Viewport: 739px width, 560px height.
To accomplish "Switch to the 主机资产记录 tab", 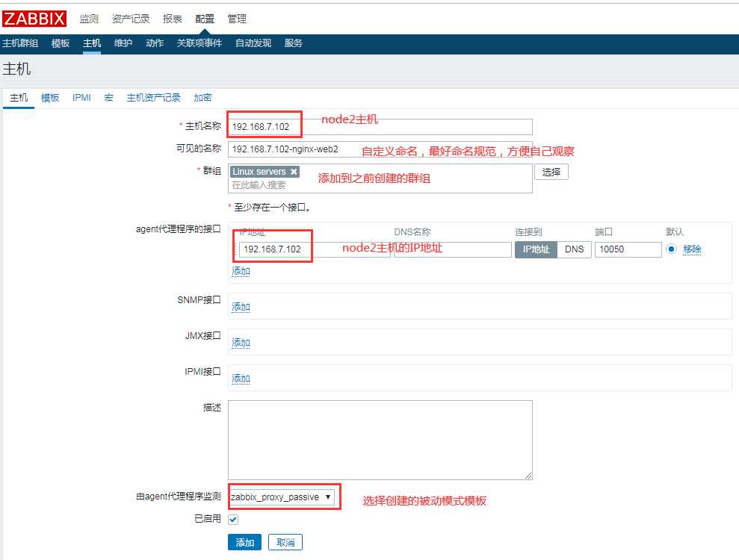I will [154, 98].
